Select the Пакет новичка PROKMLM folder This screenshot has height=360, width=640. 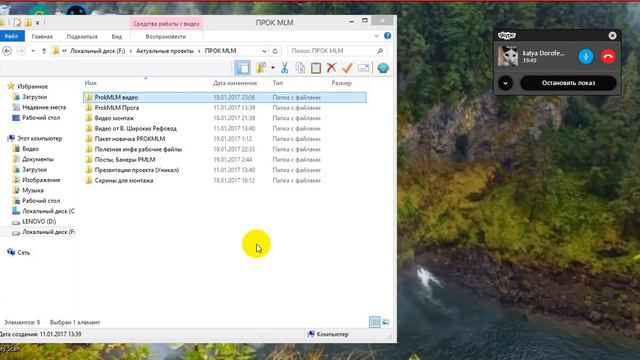[x=224, y=139]
